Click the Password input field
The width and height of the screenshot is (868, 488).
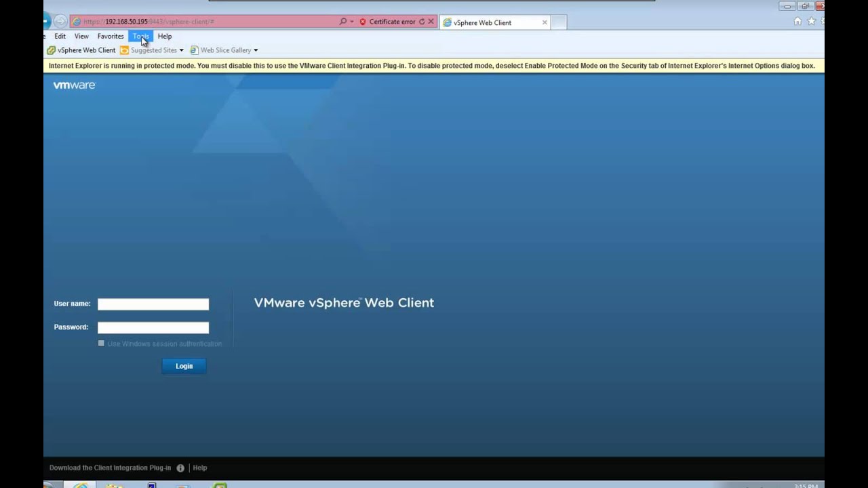coord(153,327)
